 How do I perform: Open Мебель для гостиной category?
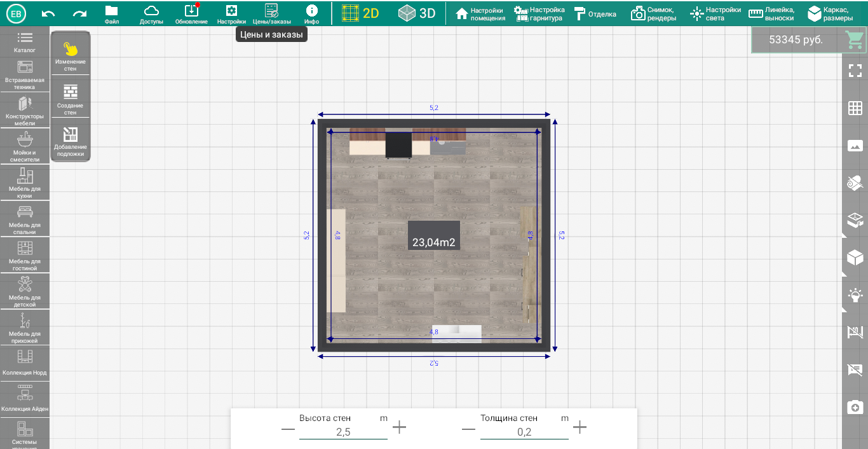[x=25, y=256]
